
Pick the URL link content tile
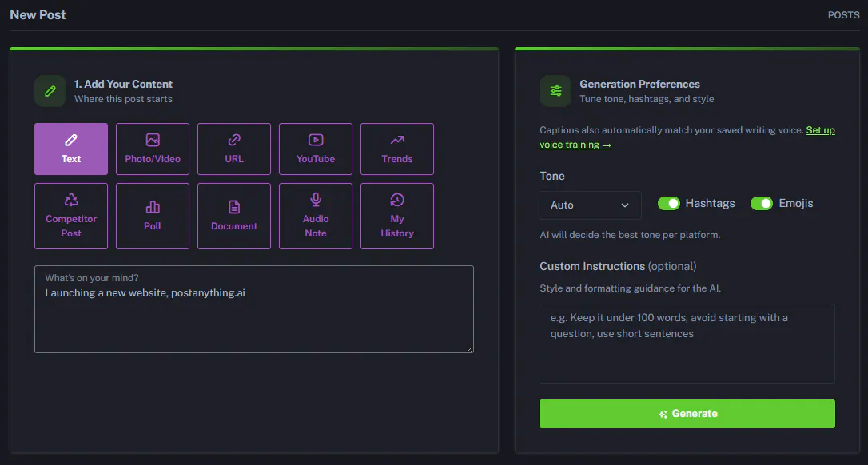coord(234,149)
